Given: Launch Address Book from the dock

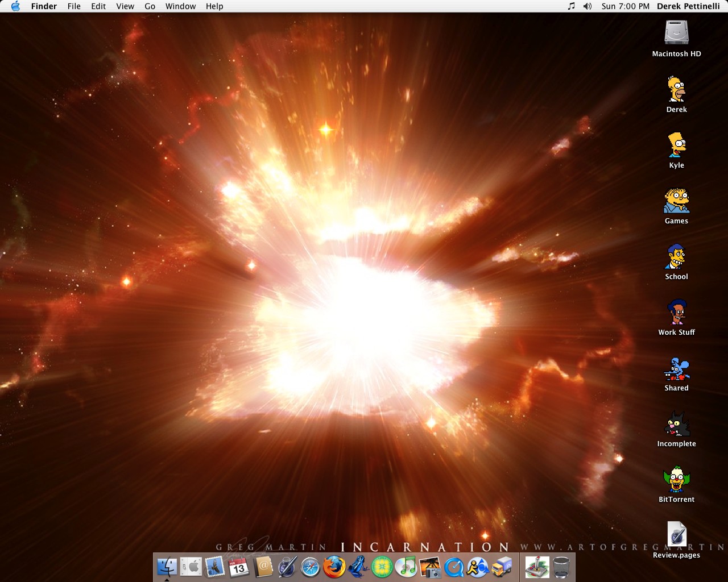Looking at the screenshot, I should (x=263, y=567).
